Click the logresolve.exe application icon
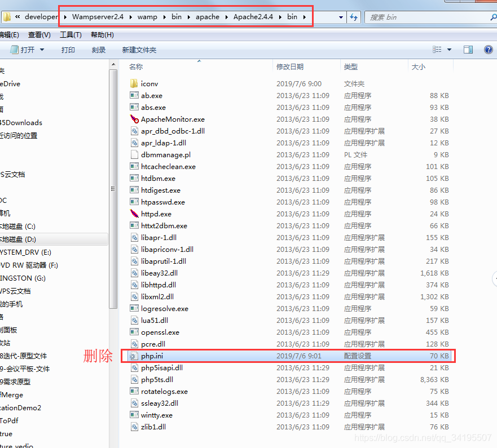 [134, 308]
